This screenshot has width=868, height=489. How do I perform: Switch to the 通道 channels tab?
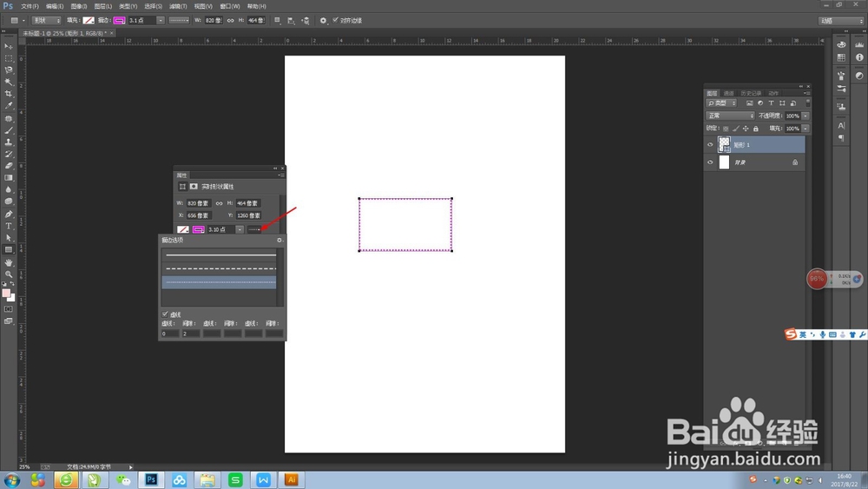728,93
